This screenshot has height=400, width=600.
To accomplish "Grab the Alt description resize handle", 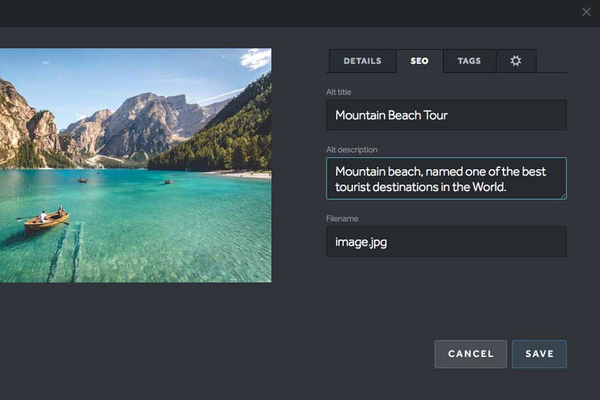I will coord(563,196).
